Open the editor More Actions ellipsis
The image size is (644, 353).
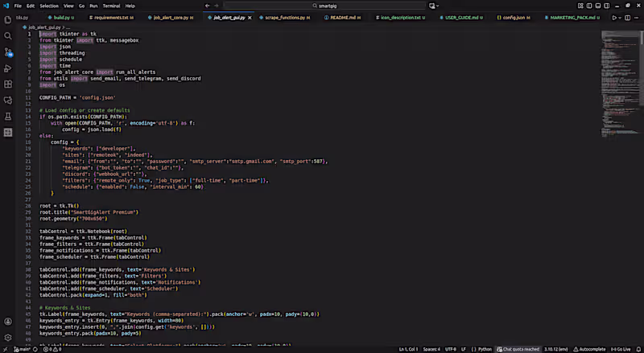[x=637, y=18]
